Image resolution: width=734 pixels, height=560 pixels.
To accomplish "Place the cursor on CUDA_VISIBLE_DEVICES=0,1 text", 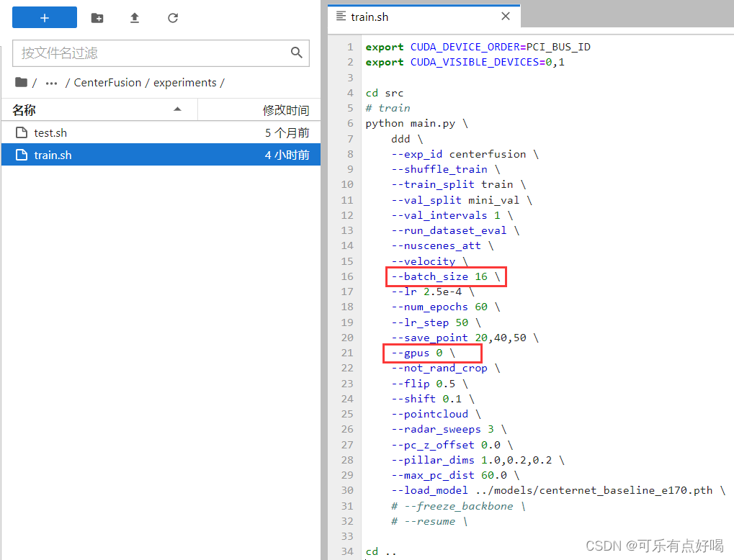I will click(488, 62).
